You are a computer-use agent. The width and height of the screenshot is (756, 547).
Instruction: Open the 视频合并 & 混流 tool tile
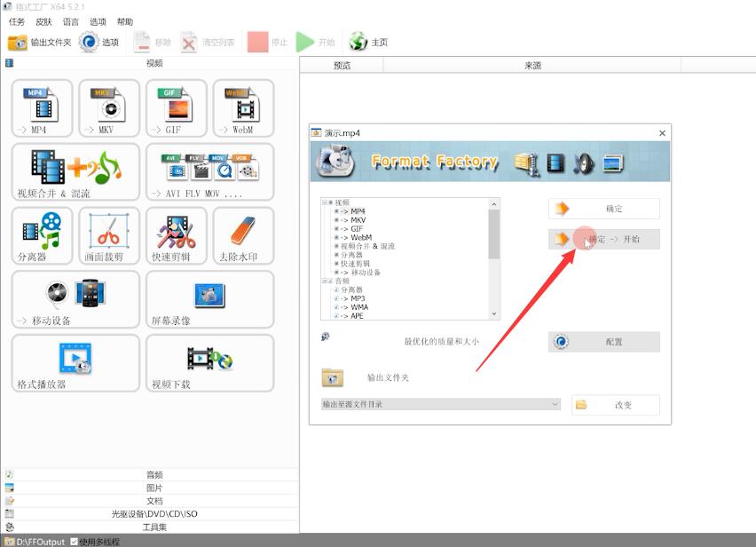point(75,171)
